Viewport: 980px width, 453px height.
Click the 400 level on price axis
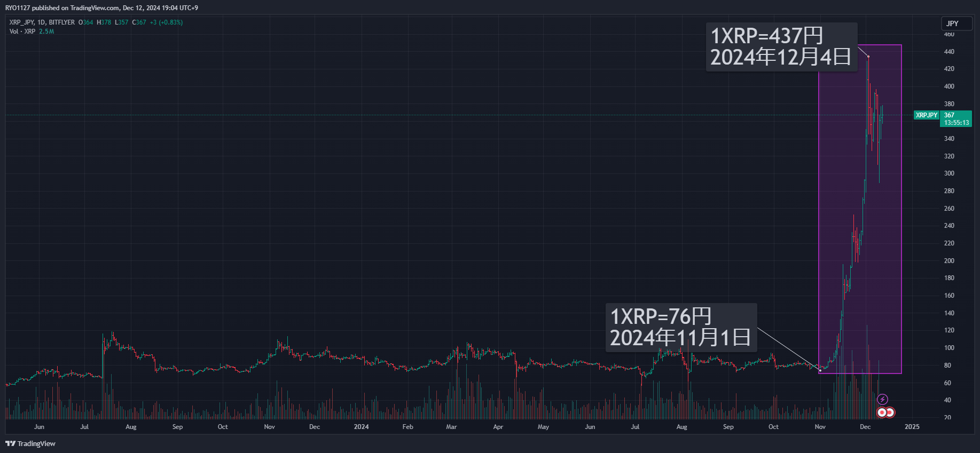tap(949, 86)
